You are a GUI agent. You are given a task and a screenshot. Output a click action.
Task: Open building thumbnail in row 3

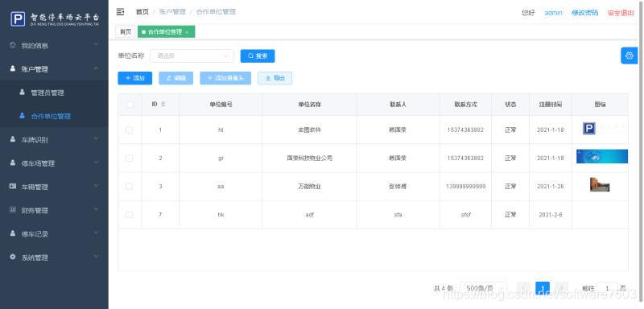pos(600,184)
